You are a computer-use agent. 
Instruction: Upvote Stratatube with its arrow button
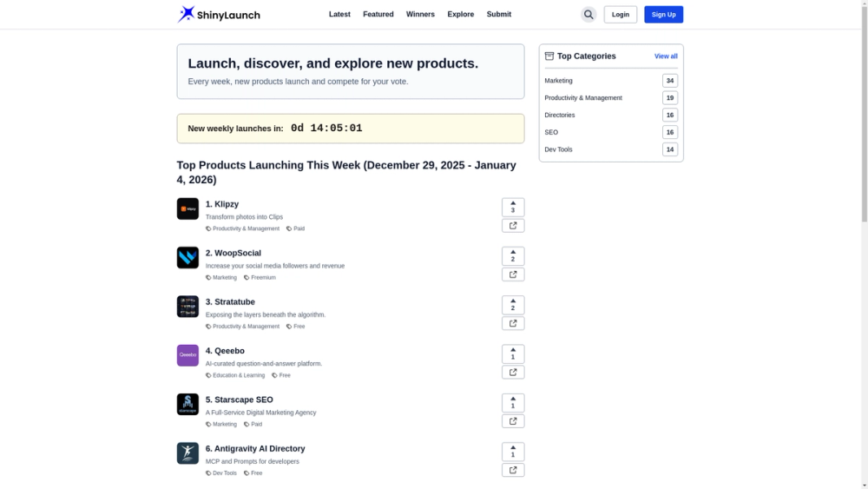coord(513,305)
